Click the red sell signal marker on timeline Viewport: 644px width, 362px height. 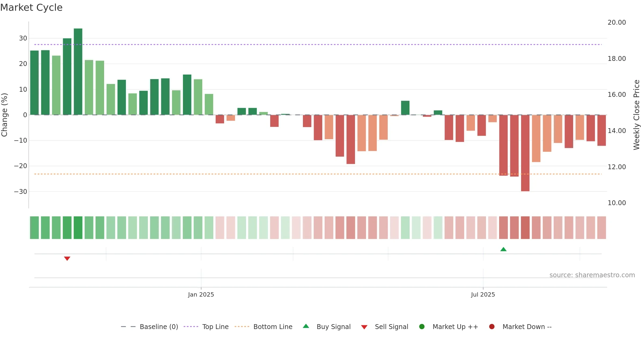click(67, 258)
